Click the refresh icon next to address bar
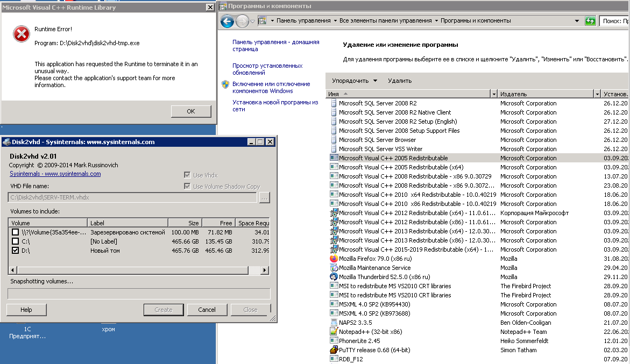630x364 pixels. pyautogui.click(x=590, y=21)
